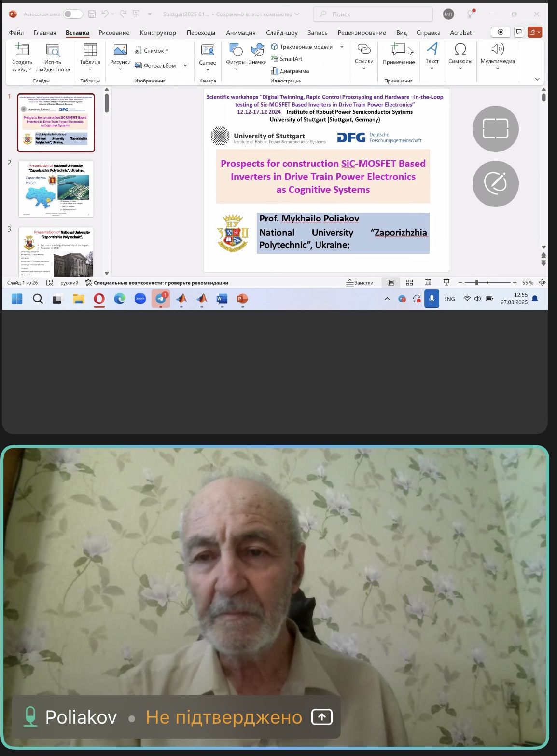Select slide 2 thumbnail in panel

click(x=56, y=189)
